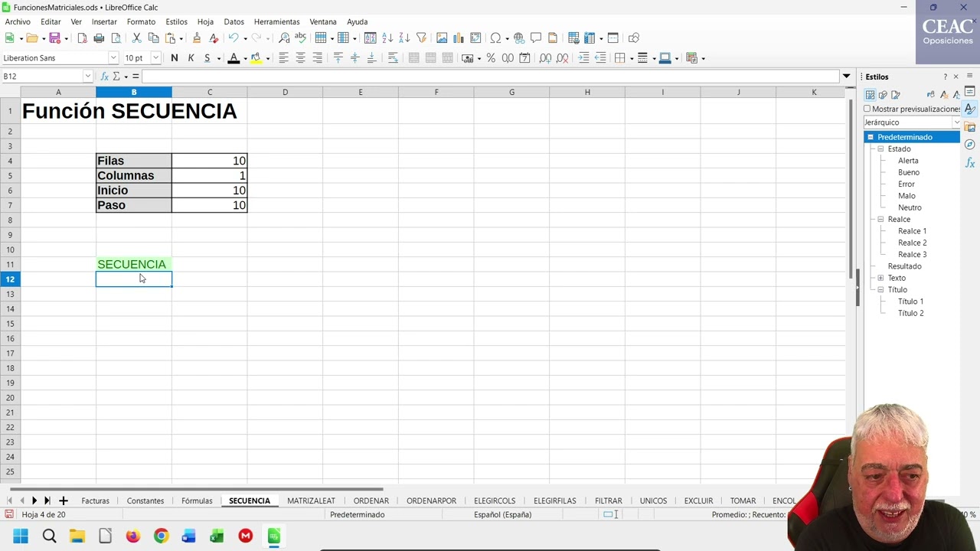Viewport: 980px width, 551px height.
Task: Click the Cut scissors icon
Action: 136,37
